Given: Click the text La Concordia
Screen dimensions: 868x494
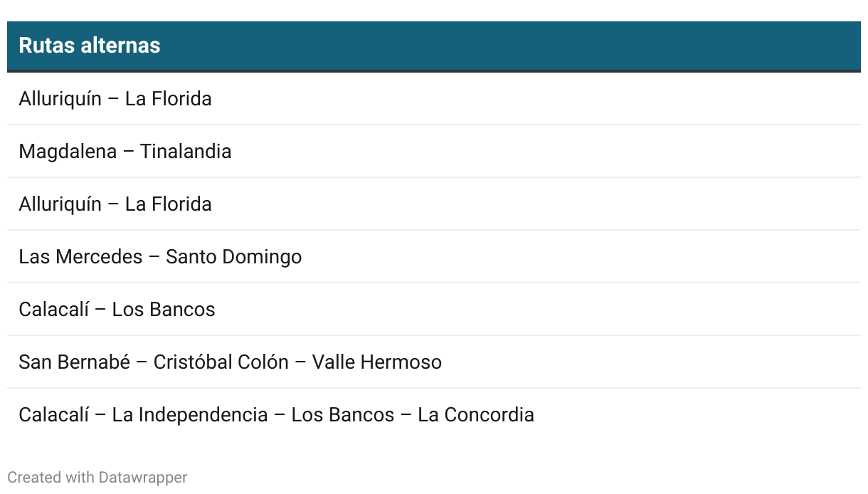Looking at the screenshot, I should coord(476,415).
